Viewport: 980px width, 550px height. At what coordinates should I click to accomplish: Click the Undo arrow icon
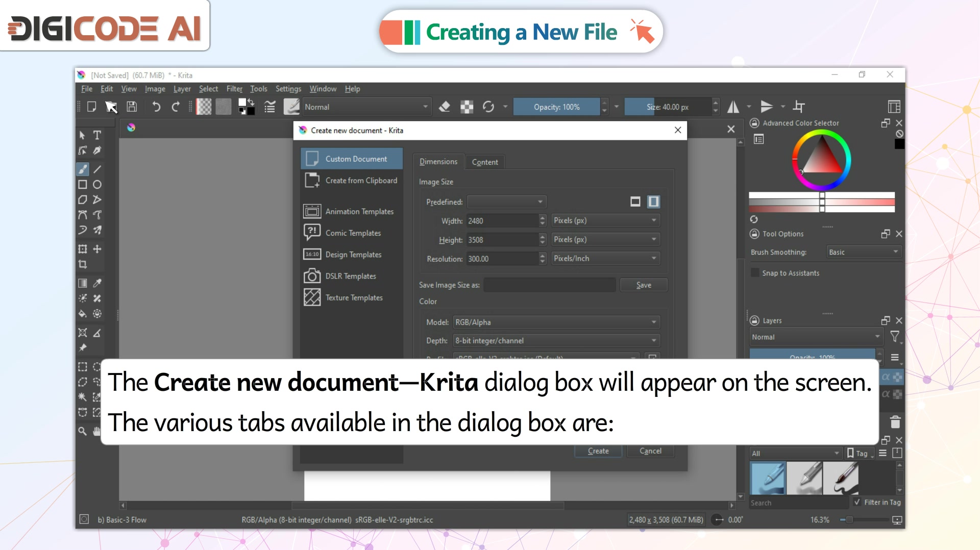pos(156,107)
